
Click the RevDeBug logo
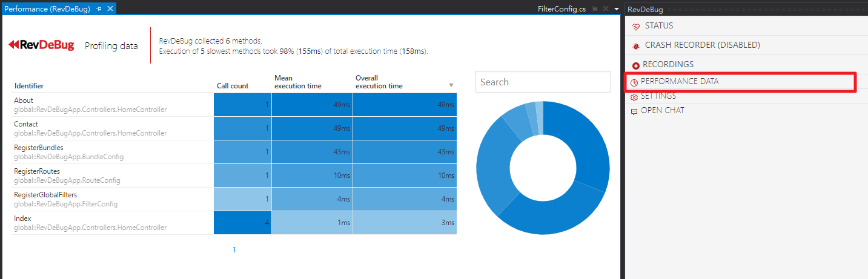[41, 45]
